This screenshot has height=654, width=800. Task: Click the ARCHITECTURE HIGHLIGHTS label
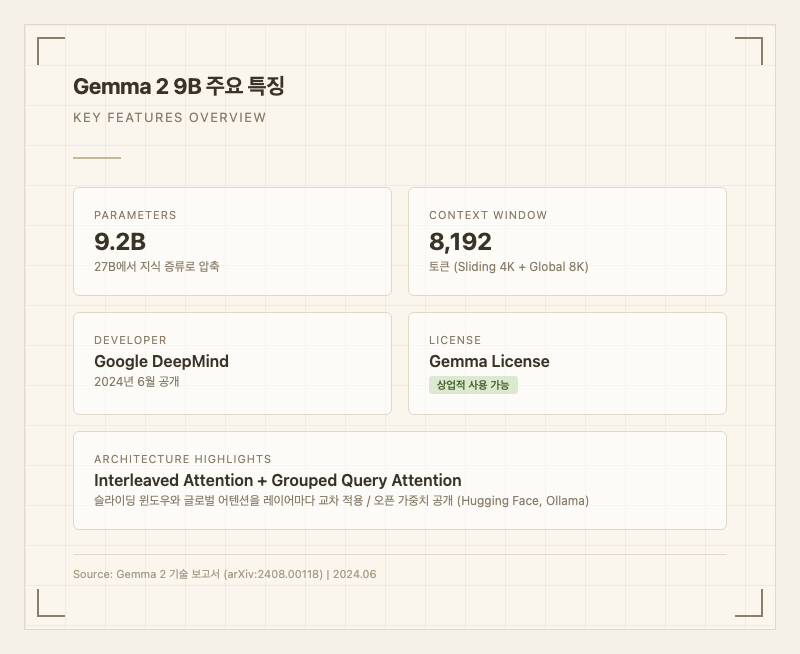pyautogui.click(x=183, y=459)
